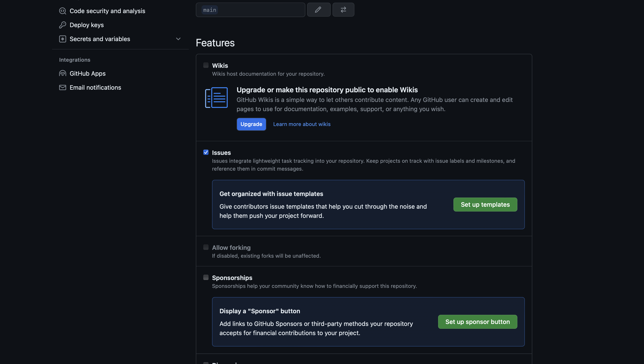
Task: Click the Email notifications envelope icon
Action: 62,87
